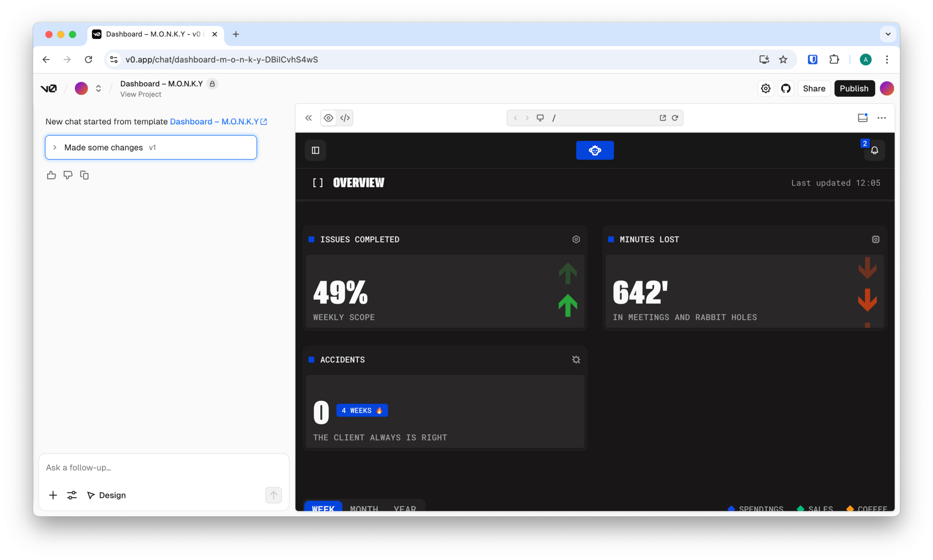Click the notification bell icon
The width and height of the screenshot is (933, 560).
click(x=874, y=151)
